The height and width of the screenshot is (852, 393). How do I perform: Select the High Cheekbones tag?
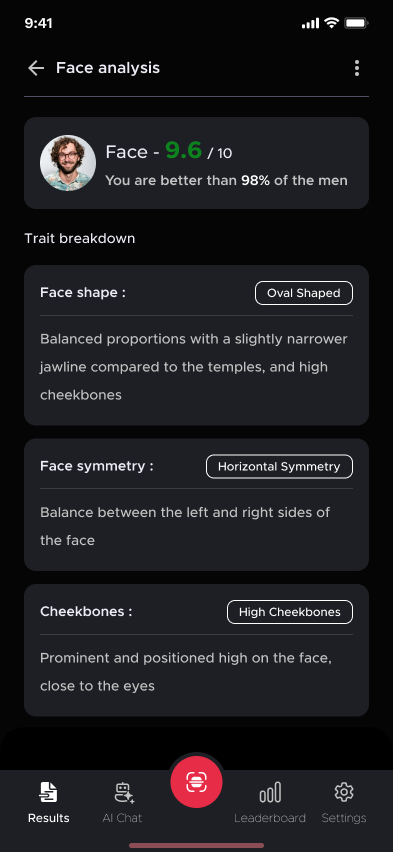(290, 612)
